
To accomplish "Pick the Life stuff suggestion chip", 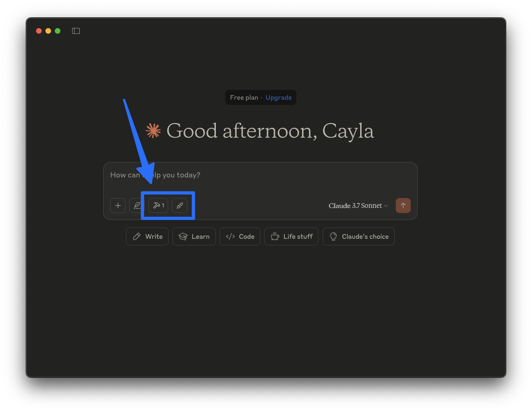I will point(291,236).
